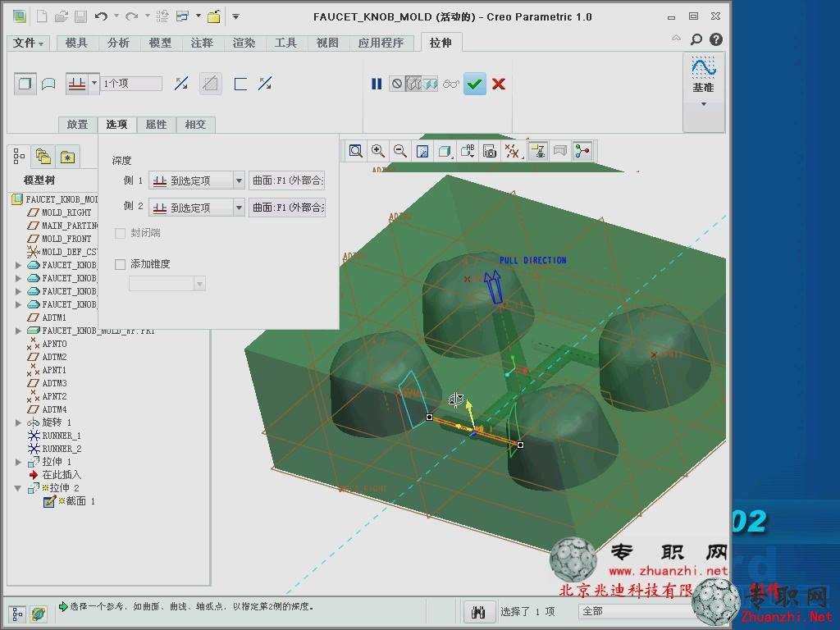This screenshot has height=630, width=840.
Task: Switch to the 模具 ribbon tab
Action: tap(76, 43)
